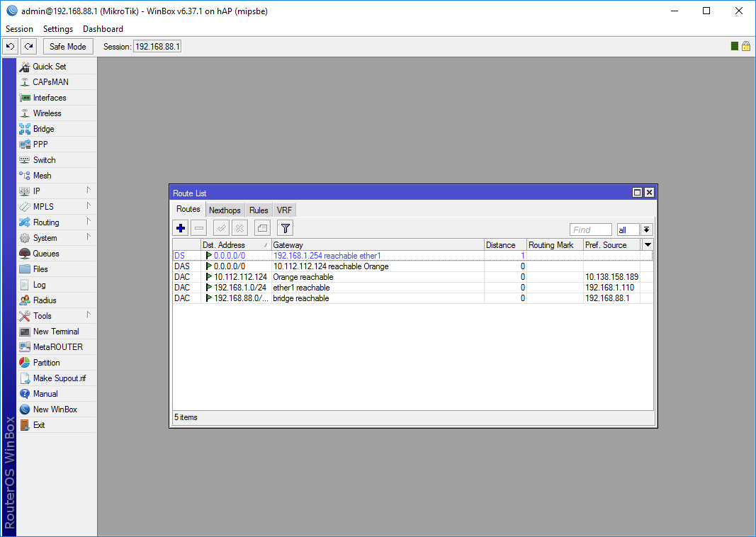Toggle Safe Mode

point(67,46)
